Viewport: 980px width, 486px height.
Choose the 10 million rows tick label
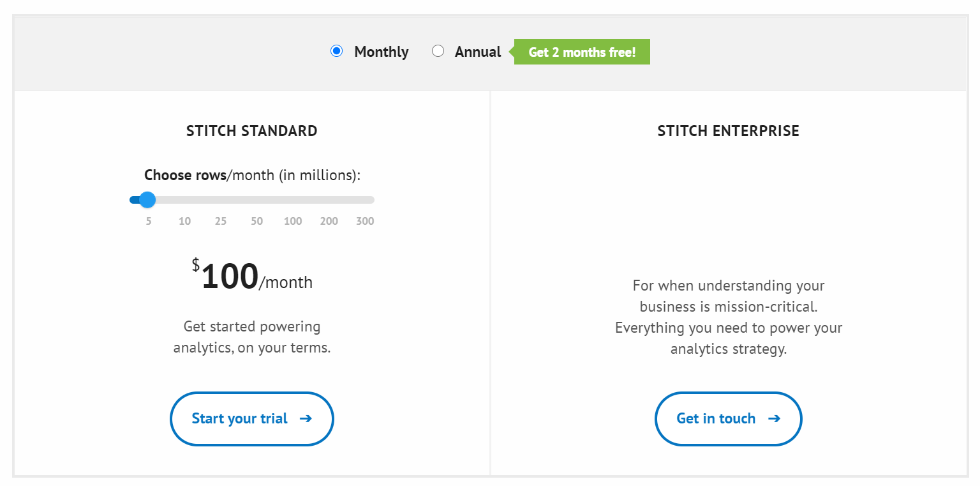tap(184, 222)
